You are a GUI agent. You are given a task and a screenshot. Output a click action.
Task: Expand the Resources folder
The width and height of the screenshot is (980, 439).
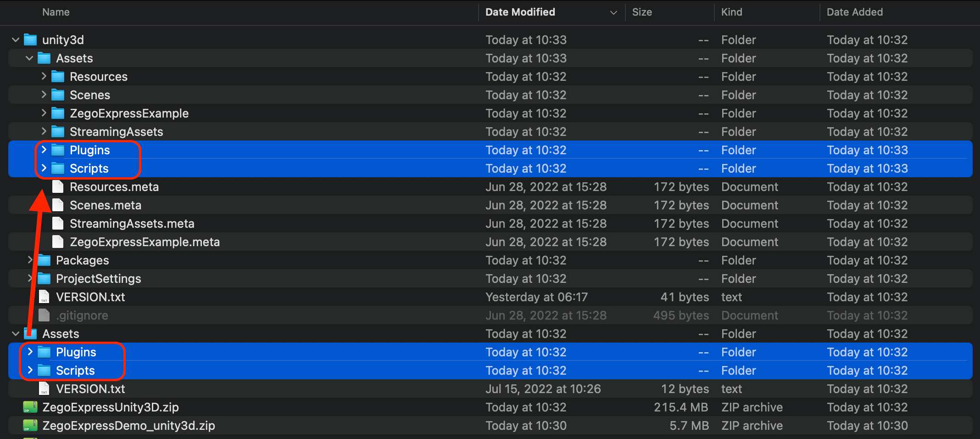pos(44,76)
